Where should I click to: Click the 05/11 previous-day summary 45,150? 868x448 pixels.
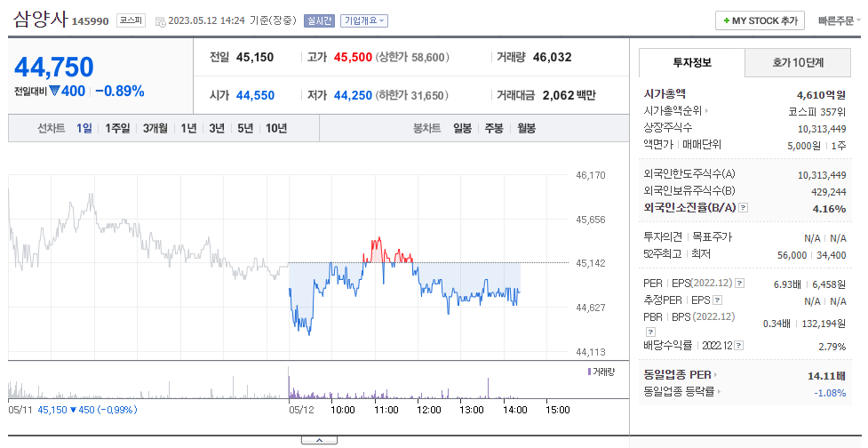pos(52,410)
